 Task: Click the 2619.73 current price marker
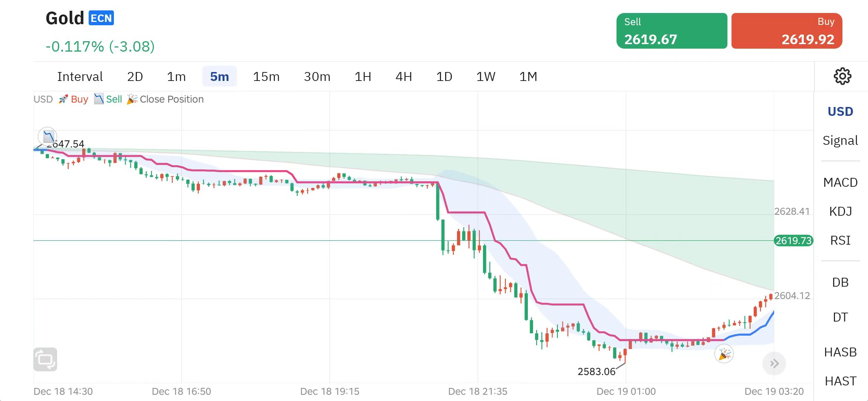pyautogui.click(x=793, y=241)
